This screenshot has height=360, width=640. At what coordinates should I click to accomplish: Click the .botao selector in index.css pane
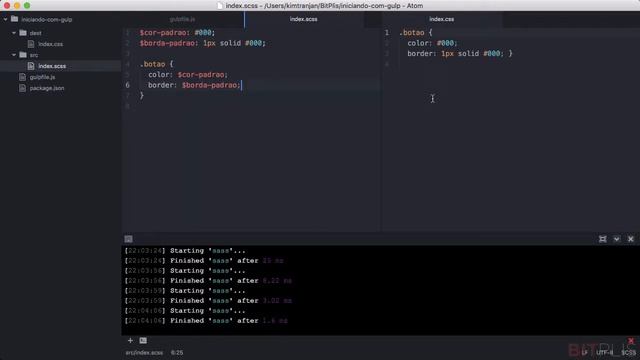(x=411, y=33)
